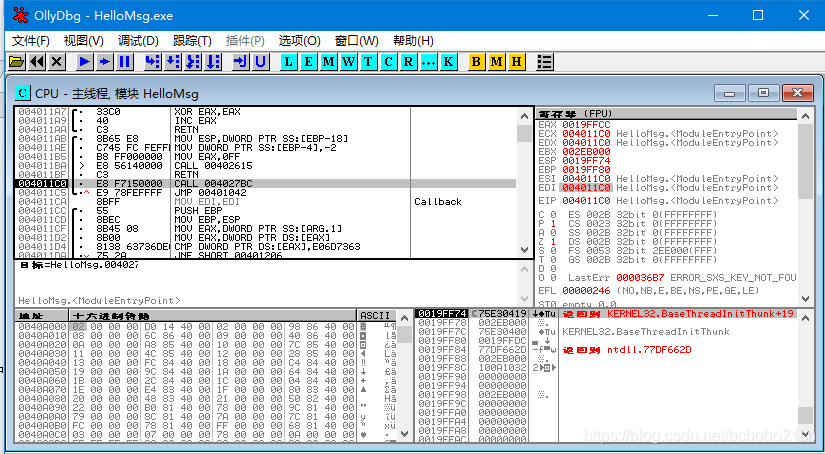The width and height of the screenshot is (825, 454).
Task: Select stack row KERNEL32.BaseThreadInitThunk comment
Action: coord(646,332)
